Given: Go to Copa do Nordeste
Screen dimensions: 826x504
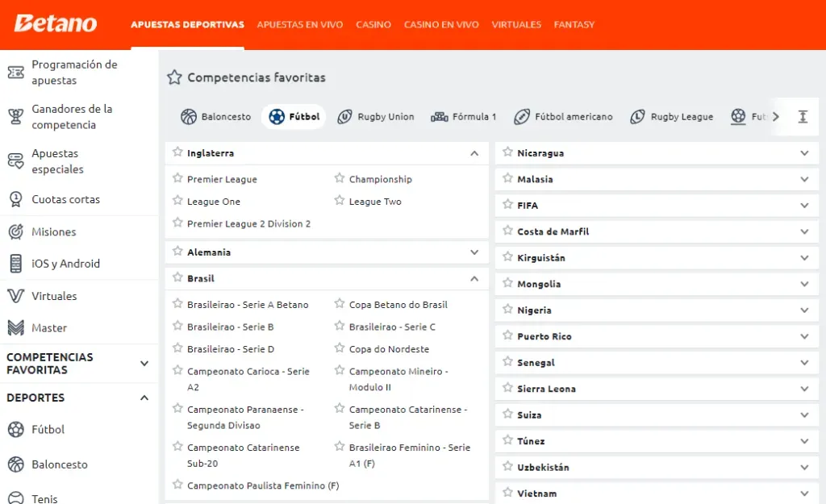Looking at the screenshot, I should pyautogui.click(x=389, y=349).
